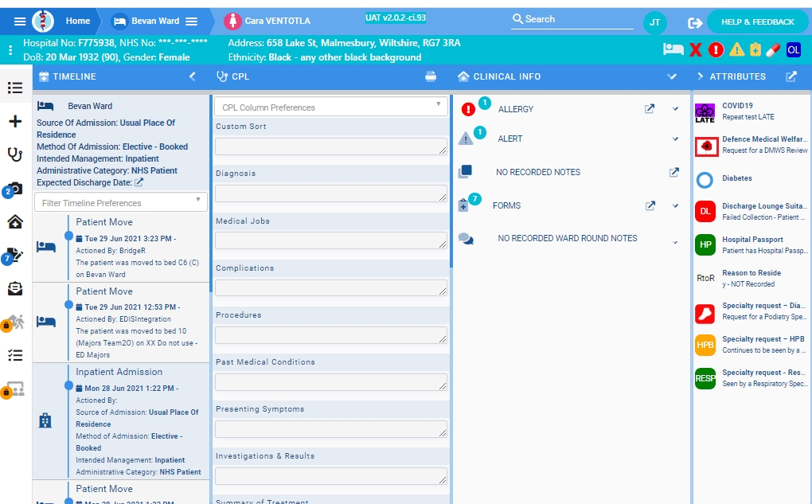Click red allergy exclamation icon in banner
The height and width of the screenshot is (504, 812).
coord(716,49)
